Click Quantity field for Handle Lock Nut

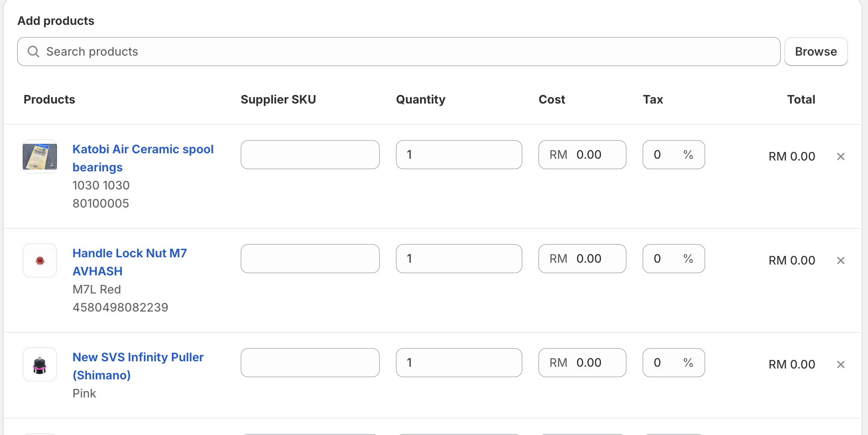(x=458, y=259)
